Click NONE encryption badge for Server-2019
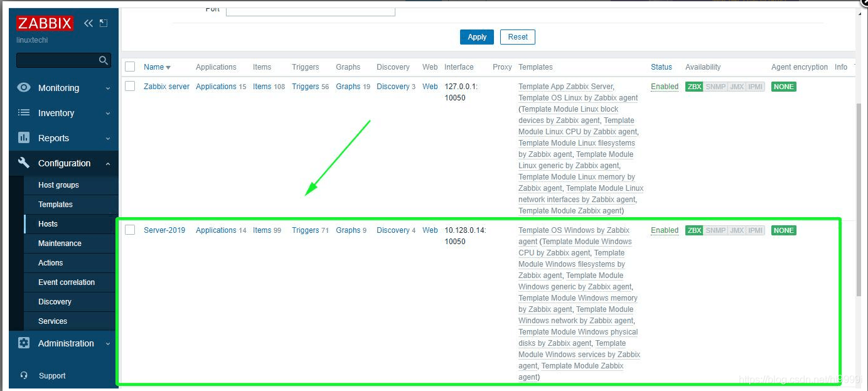Image resolution: width=868 pixels, height=391 pixels. (x=783, y=230)
